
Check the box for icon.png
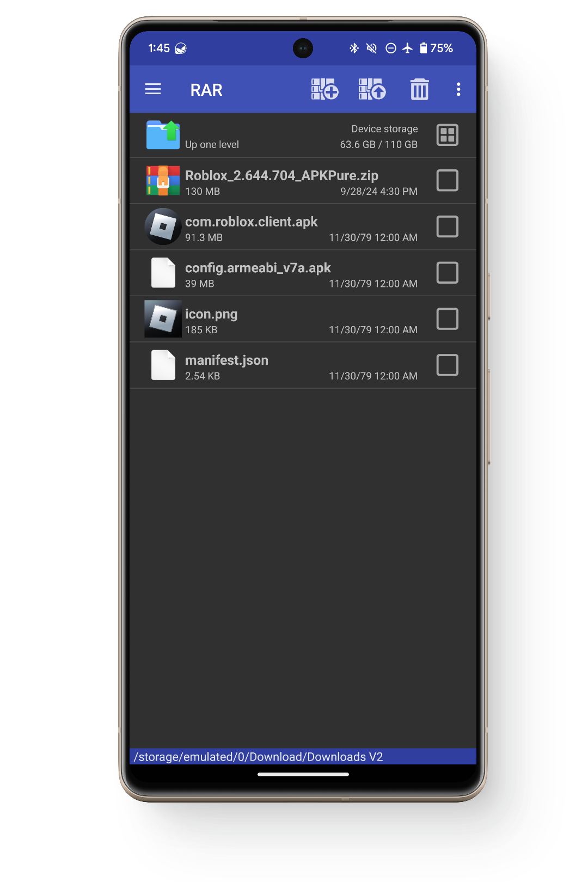pyautogui.click(x=448, y=319)
